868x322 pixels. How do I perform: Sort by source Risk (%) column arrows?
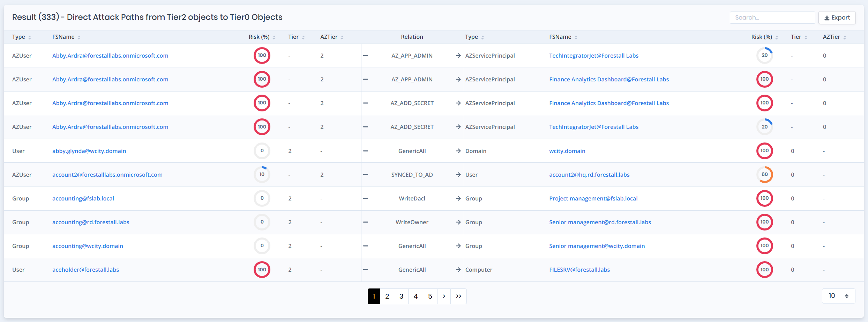click(274, 37)
